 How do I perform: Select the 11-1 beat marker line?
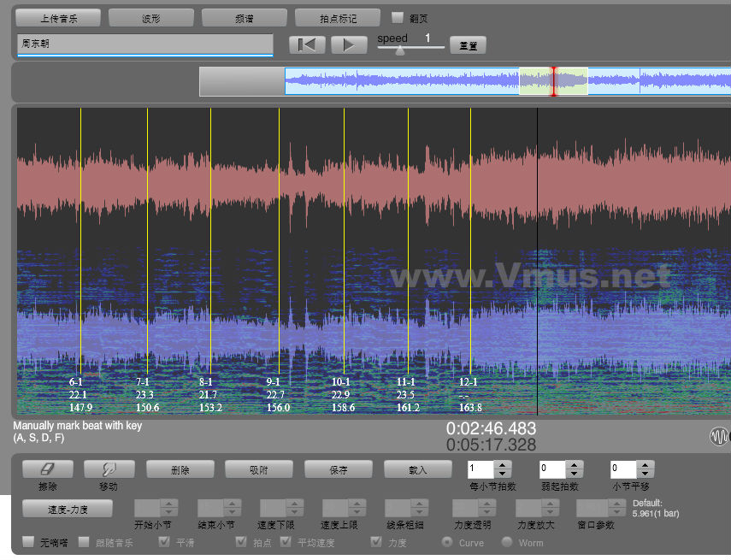(408, 240)
